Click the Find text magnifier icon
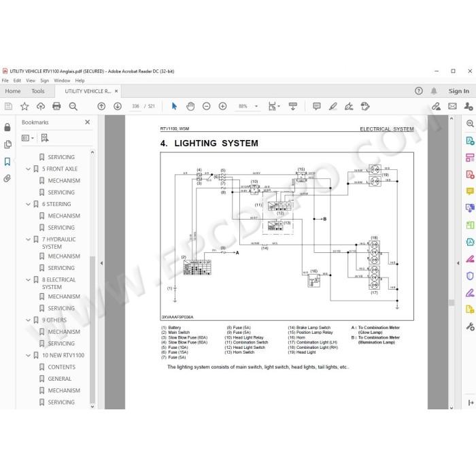The image size is (476, 476). pos(73,106)
